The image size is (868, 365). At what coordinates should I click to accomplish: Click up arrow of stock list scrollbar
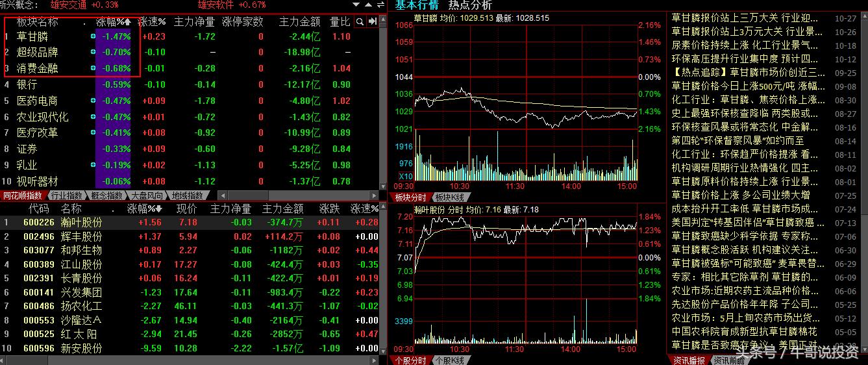coord(383,207)
